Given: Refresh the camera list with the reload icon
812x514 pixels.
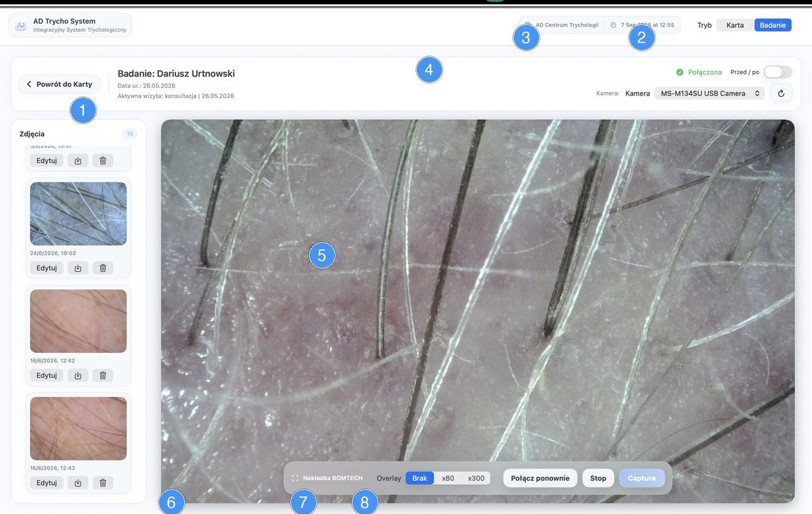Looking at the screenshot, I should (781, 93).
